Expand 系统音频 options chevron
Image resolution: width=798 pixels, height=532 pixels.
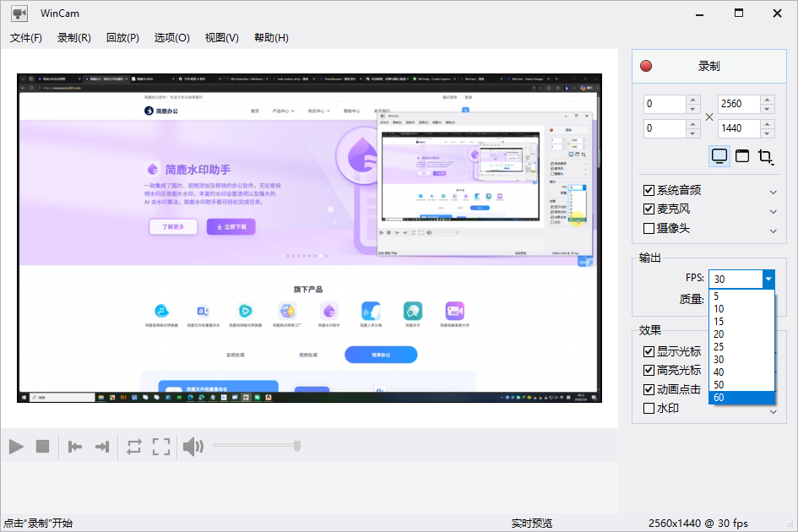tap(773, 193)
